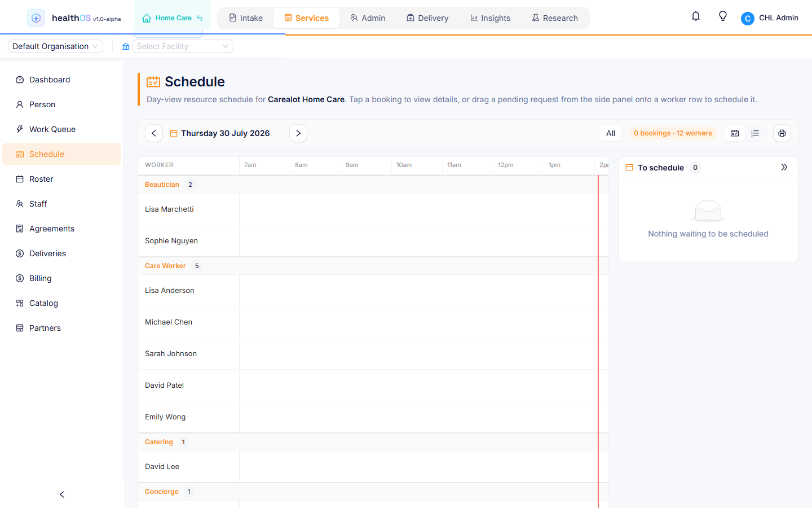The width and height of the screenshot is (812, 508).
Task: Go to next day
Action: click(298, 133)
